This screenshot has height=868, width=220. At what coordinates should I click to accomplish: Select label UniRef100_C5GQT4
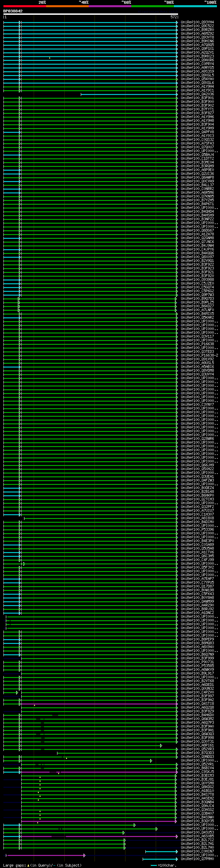click(197, 287)
